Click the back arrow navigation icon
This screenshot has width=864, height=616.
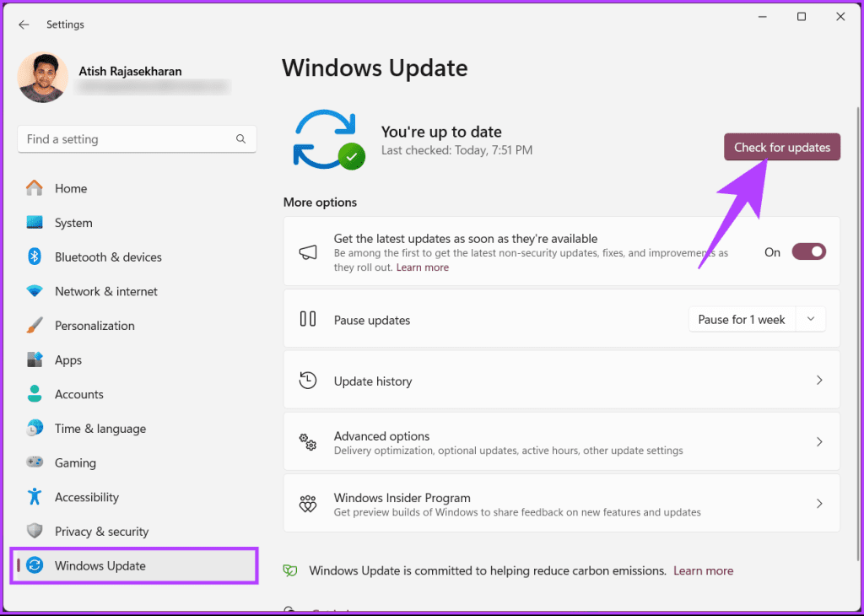(24, 24)
